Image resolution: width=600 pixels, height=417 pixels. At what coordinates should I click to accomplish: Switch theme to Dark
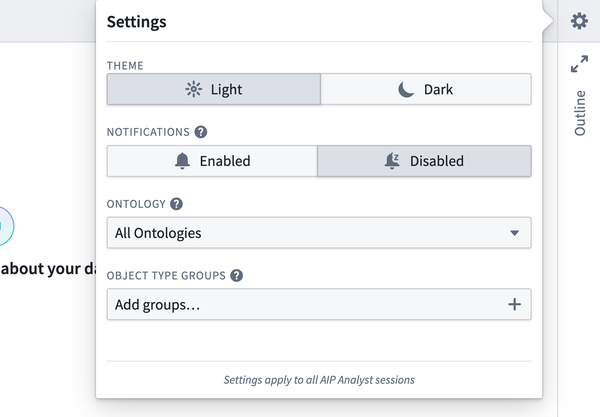426,89
